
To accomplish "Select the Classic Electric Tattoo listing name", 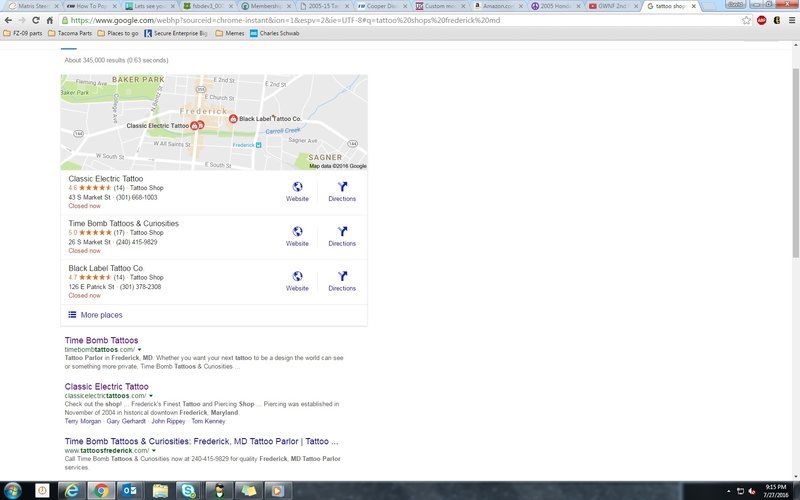I will 106,179.
